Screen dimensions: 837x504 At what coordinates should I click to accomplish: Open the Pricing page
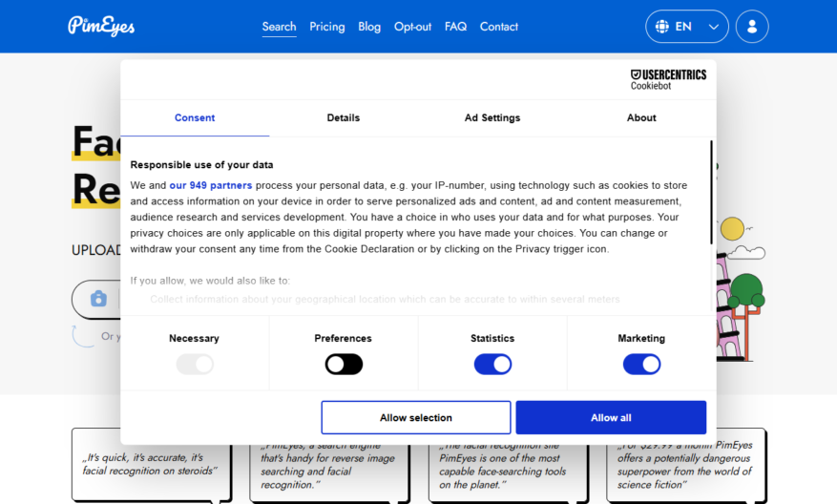tap(327, 27)
